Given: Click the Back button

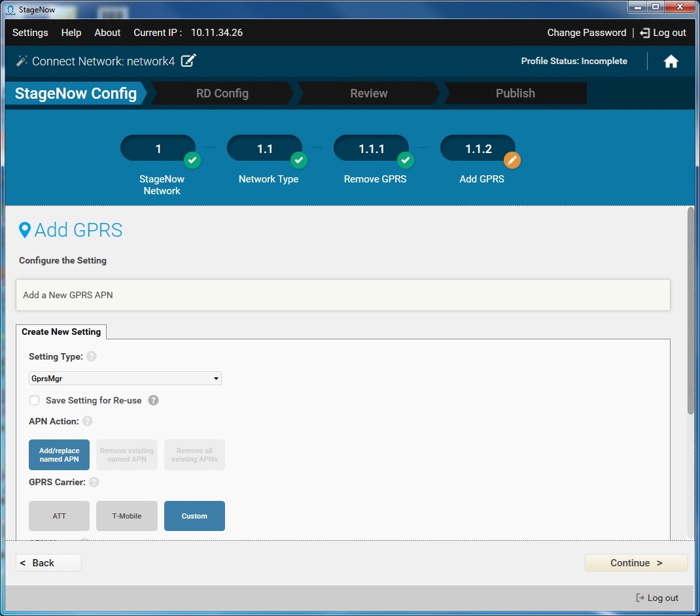Looking at the screenshot, I should (x=48, y=563).
